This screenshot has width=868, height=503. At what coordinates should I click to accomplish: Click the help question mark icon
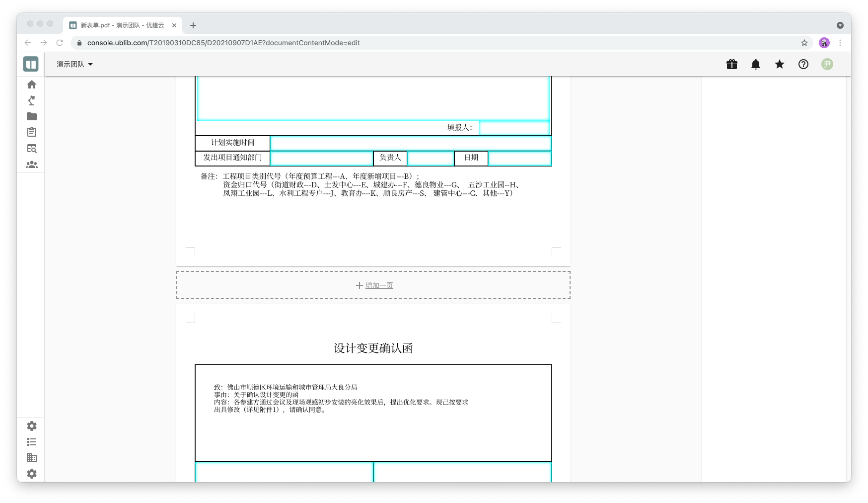point(803,64)
